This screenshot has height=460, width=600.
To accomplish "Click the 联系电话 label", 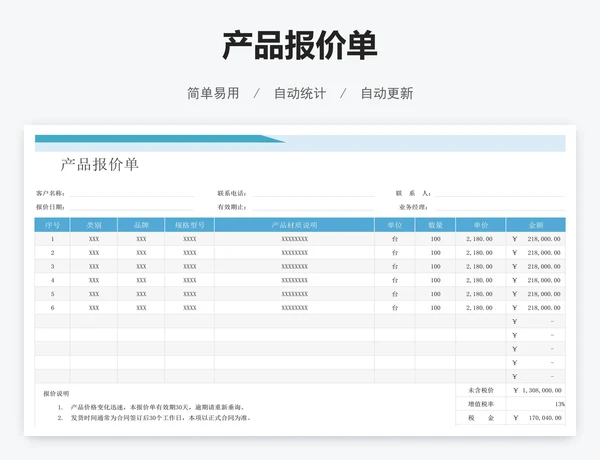I will point(232,193).
